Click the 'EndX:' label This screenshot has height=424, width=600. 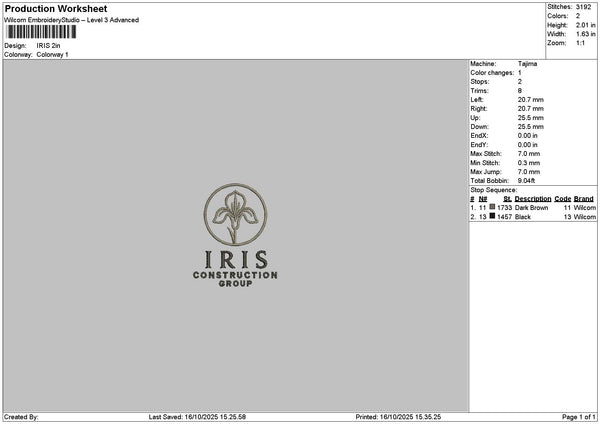pyautogui.click(x=479, y=136)
